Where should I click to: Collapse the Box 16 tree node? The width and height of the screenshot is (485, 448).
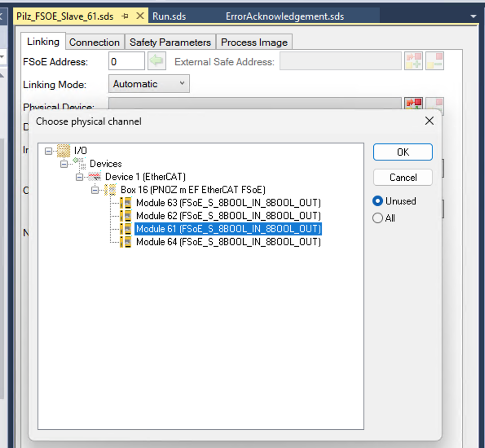[x=95, y=190]
